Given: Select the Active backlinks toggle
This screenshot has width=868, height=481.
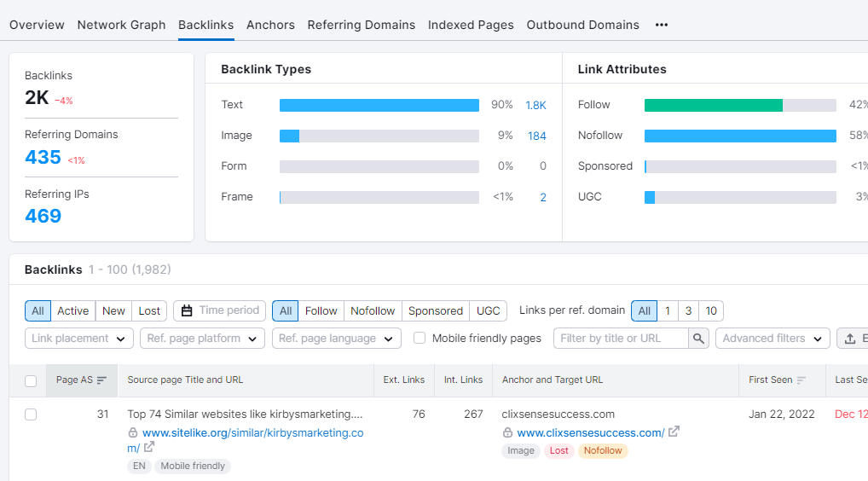Looking at the screenshot, I should click(x=73, y=310).
